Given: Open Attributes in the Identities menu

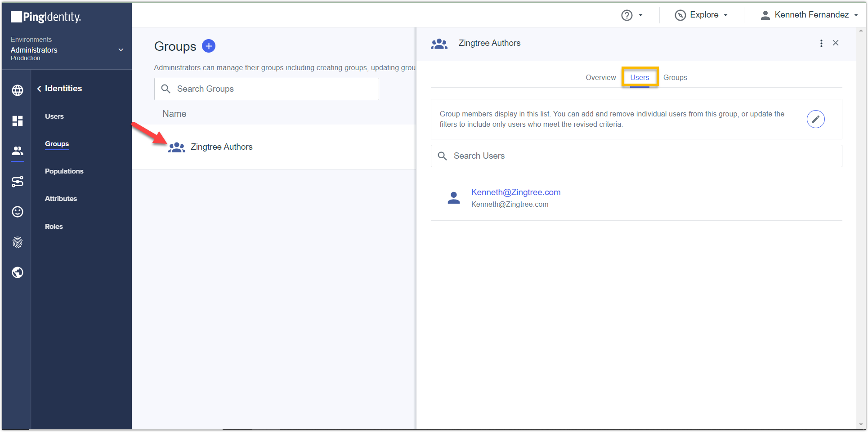Looking at the screenshot, I should 61,199.
